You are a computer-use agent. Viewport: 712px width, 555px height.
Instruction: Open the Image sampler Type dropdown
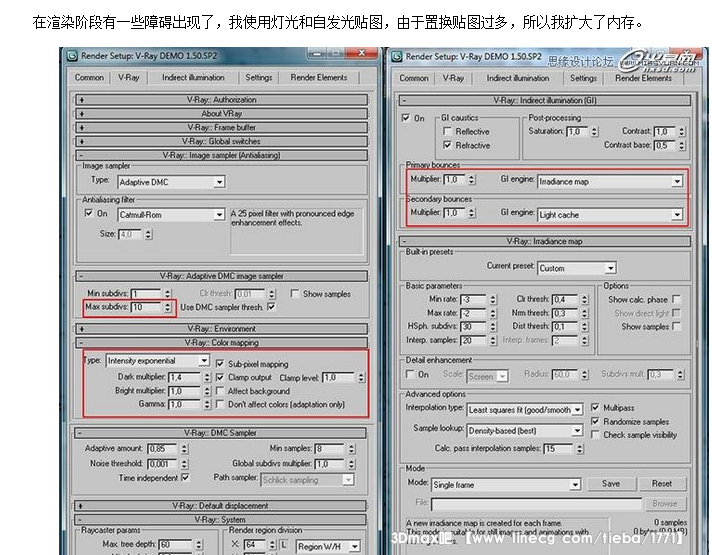[x=171, y=182]
